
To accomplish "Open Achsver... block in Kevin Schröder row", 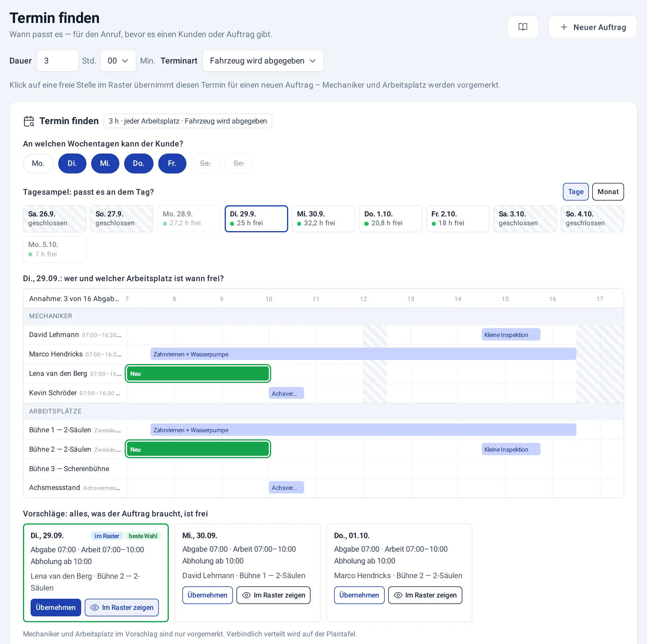I will pyautogui.click(x=286, y=393).
